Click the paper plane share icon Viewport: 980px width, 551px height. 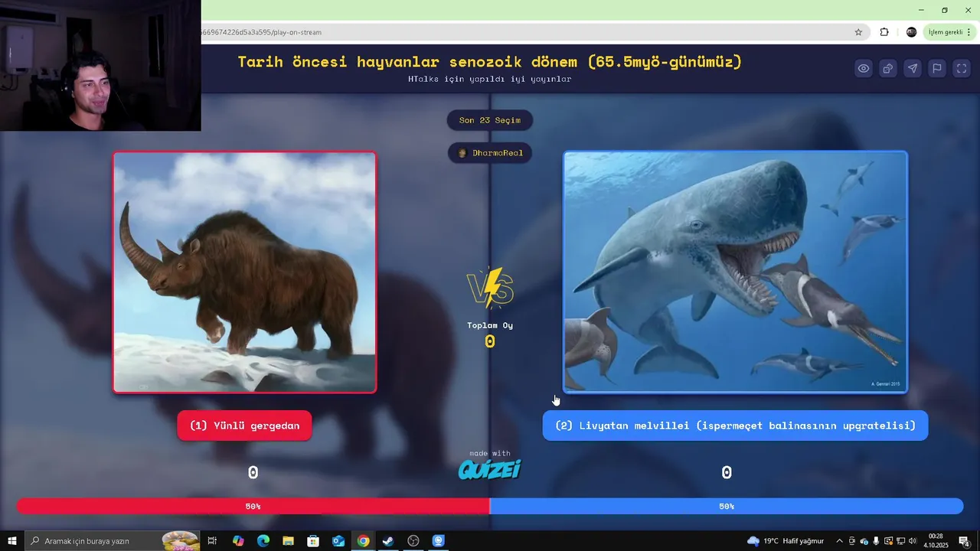point(913,68)
